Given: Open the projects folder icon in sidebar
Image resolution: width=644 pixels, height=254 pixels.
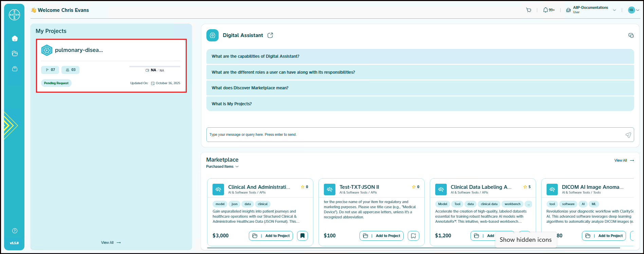Looking at the screenshot, I should click(x=15, y=54).
